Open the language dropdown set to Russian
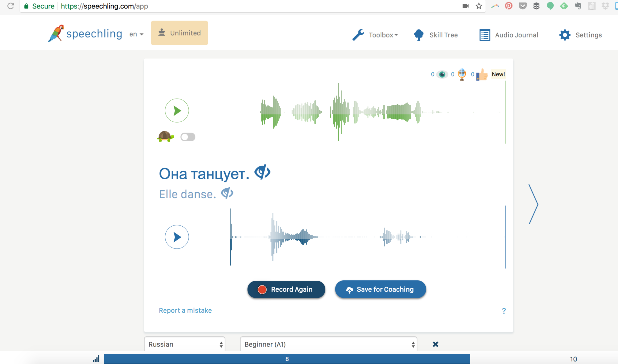This screenshot has height=364, width=618. (x=184, y=344)
